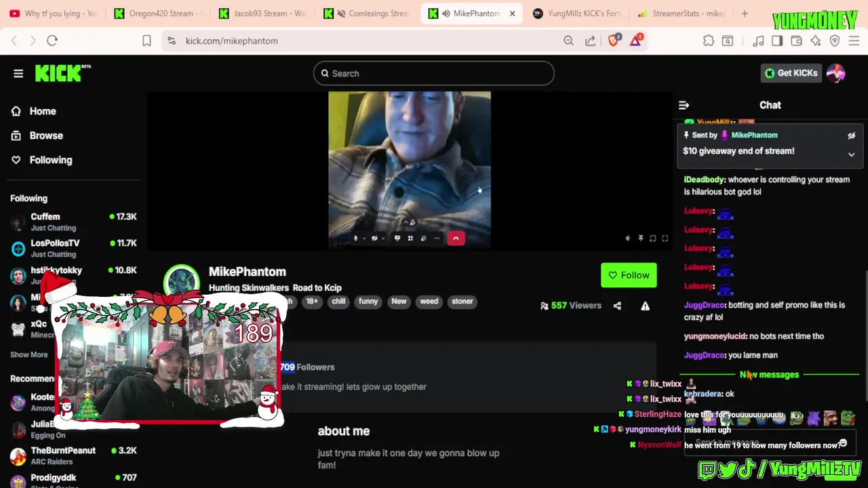This screenshot has width=868, height=488.
Task: Report the stream warning icon
Action: pos(645,306)
